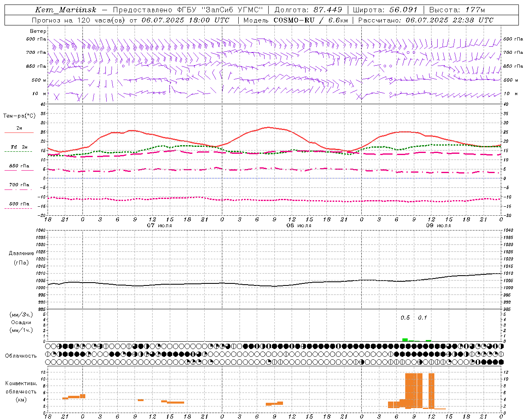Click the 08 июля date label
The width and height of the screenshot is (525, 420).
[x=299, y=226]
